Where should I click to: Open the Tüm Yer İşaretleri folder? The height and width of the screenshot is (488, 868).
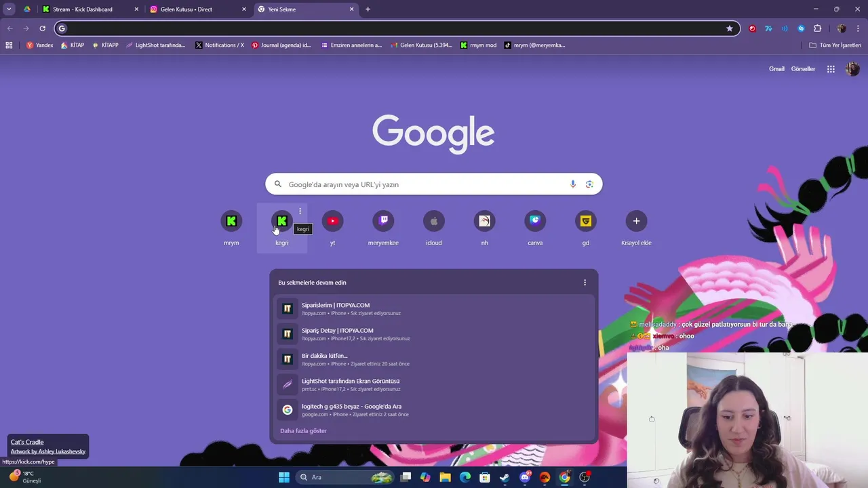[x=835, y=45]
